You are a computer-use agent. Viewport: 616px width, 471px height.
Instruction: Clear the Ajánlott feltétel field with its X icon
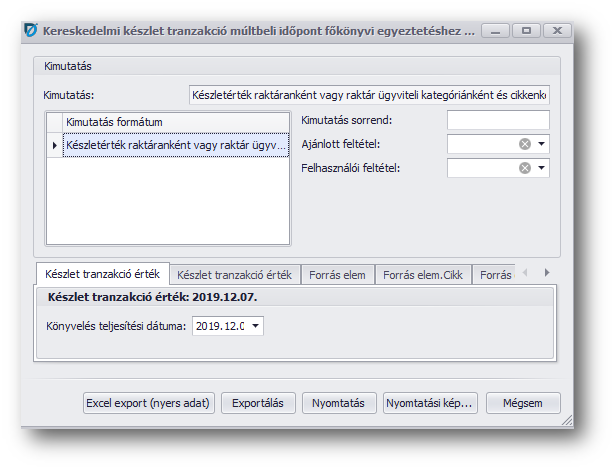(525, 144)
